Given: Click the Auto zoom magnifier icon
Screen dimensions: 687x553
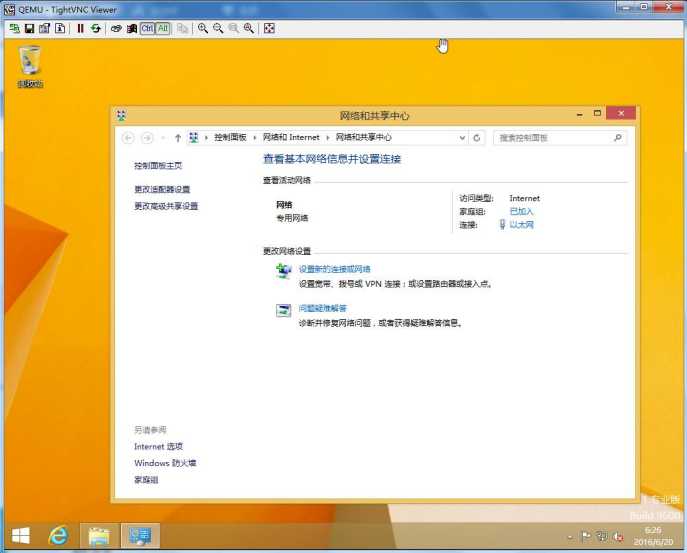Looking at the screenshot, I should pyautogui.click(x=249, y=28).
